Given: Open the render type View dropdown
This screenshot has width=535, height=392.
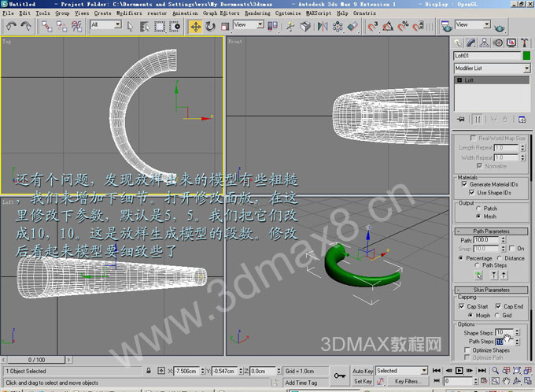Looking at the screenshot, I should 473,24.
